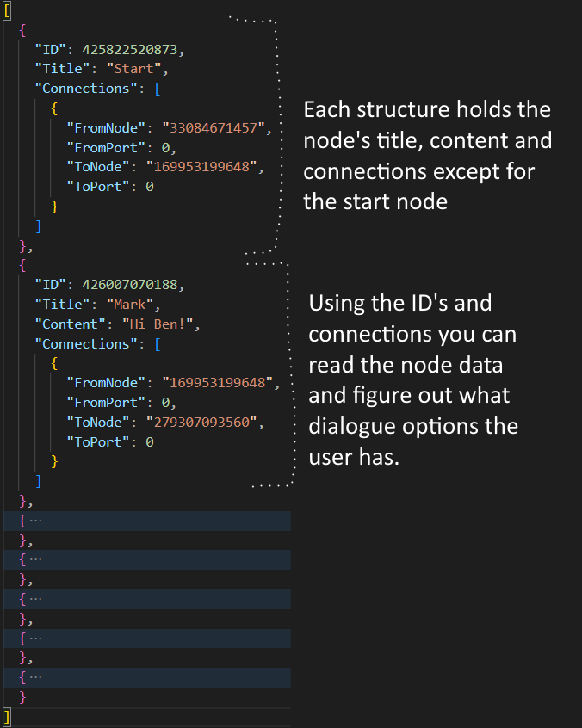
Task: Click the "33084671457" FromNode value
Action: point(217,127)
